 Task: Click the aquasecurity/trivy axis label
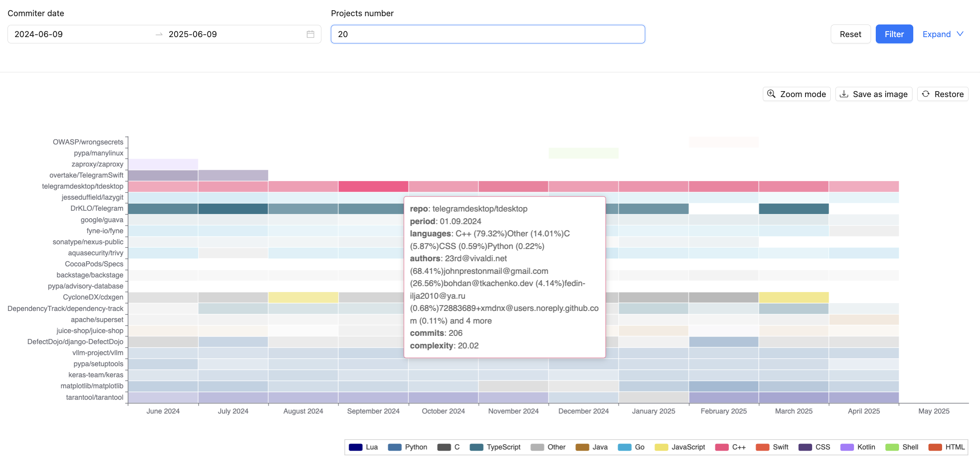96,253
